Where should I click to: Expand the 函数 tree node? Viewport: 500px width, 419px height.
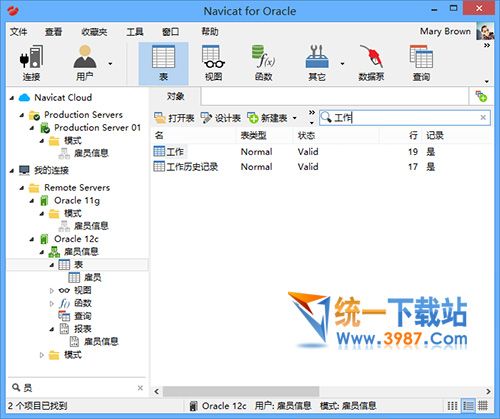pos(52,304)
